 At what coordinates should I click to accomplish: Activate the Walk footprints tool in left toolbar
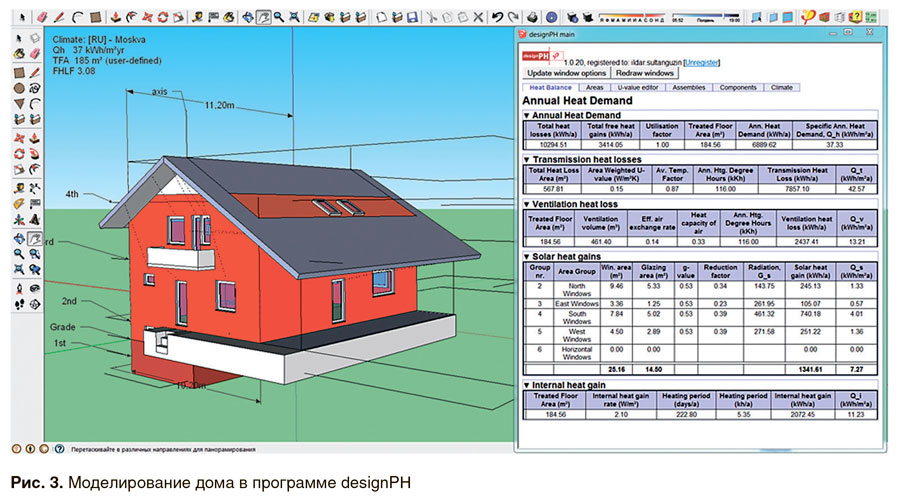19,304
